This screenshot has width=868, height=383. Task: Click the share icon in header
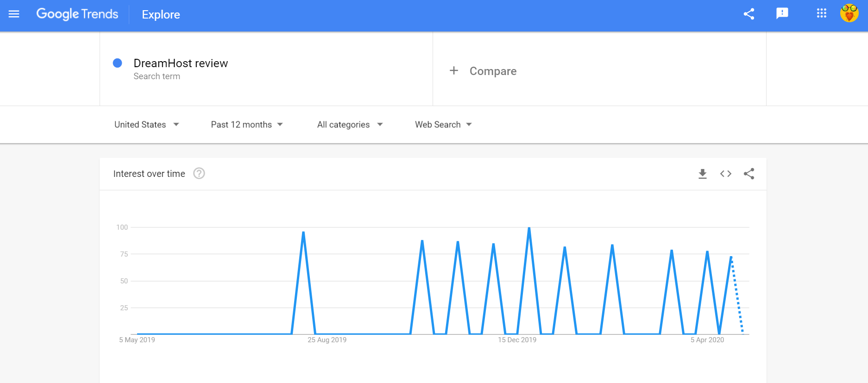[749, 14]
